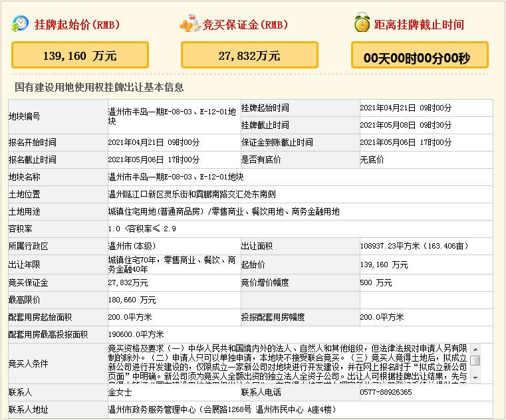The width and height of the screenshot is (506, 420).
Task: Click the 27,832万元 value in the table
Action: [128, 282]
